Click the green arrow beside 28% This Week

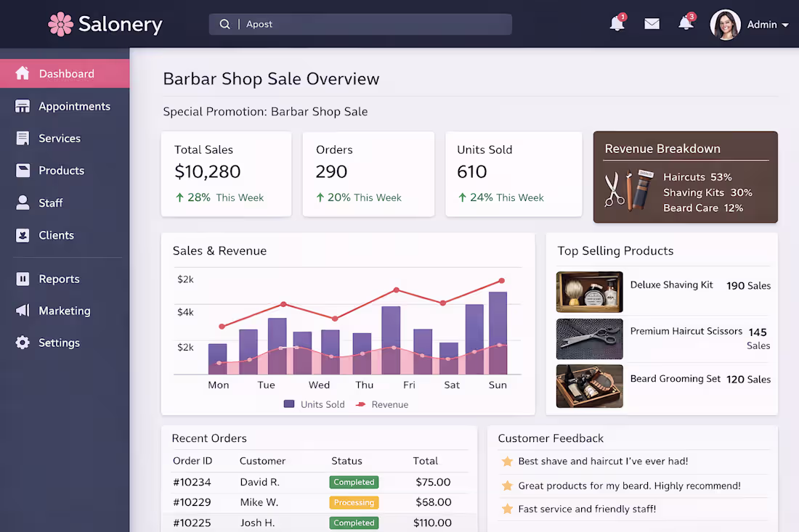tap(179, 197)
